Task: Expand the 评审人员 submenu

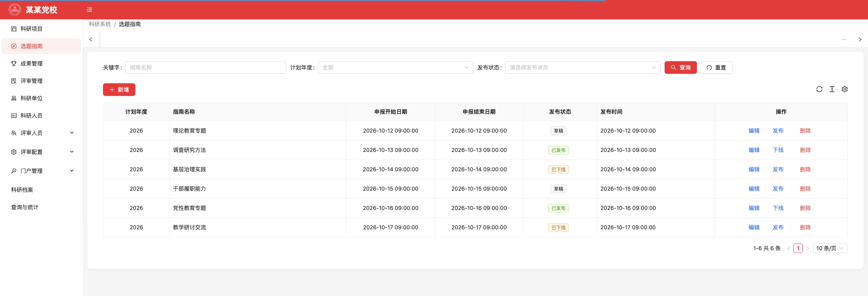Action: (x=72, y=133)
